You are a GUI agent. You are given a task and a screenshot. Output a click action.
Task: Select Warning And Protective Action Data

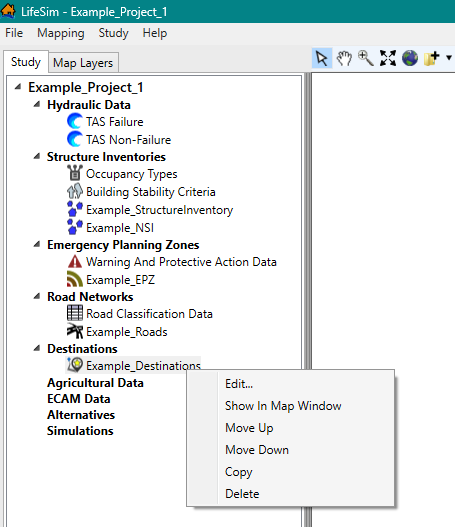coord(181,261)
